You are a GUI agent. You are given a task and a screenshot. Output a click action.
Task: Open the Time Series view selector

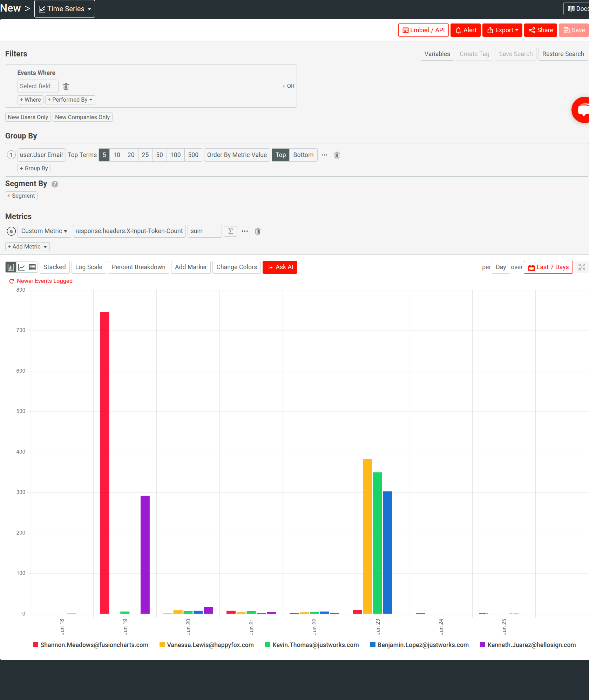coord(65,8)
